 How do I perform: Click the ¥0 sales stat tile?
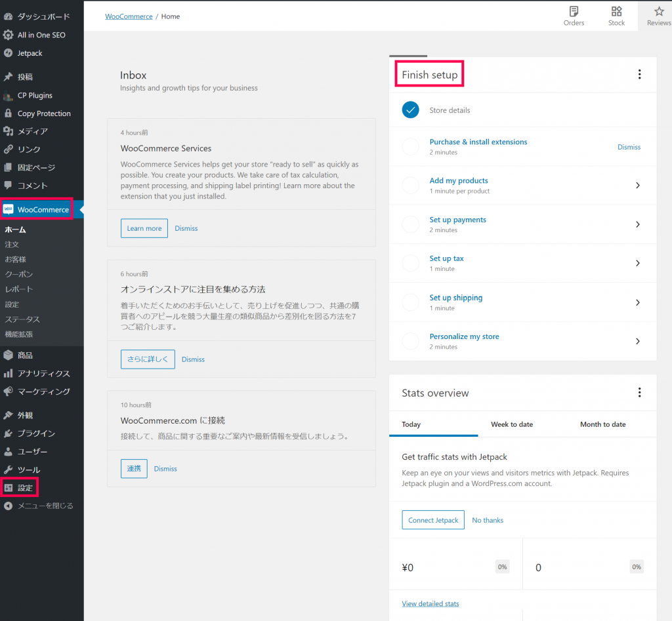pos(455,564)
